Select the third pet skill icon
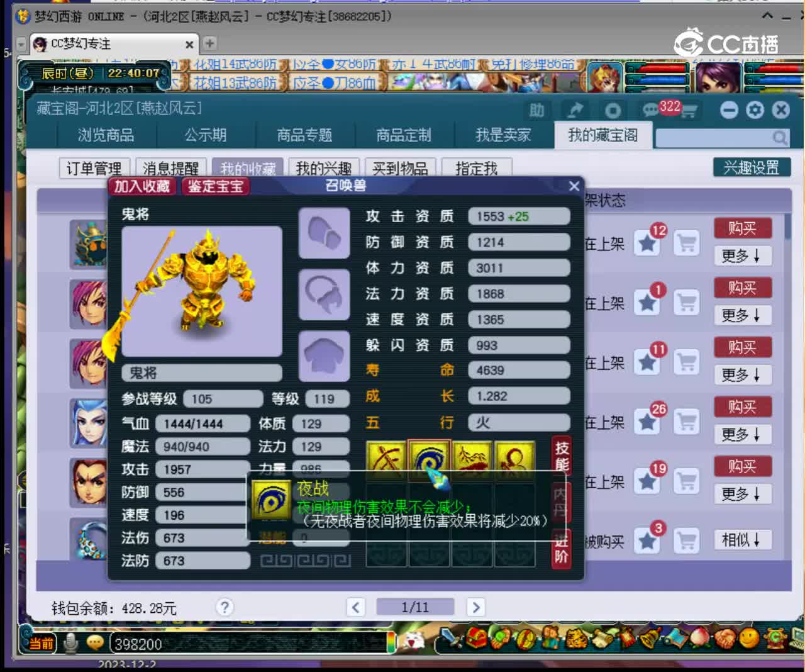The height and width of the screenshot is (672, 805). pos(472,460)
